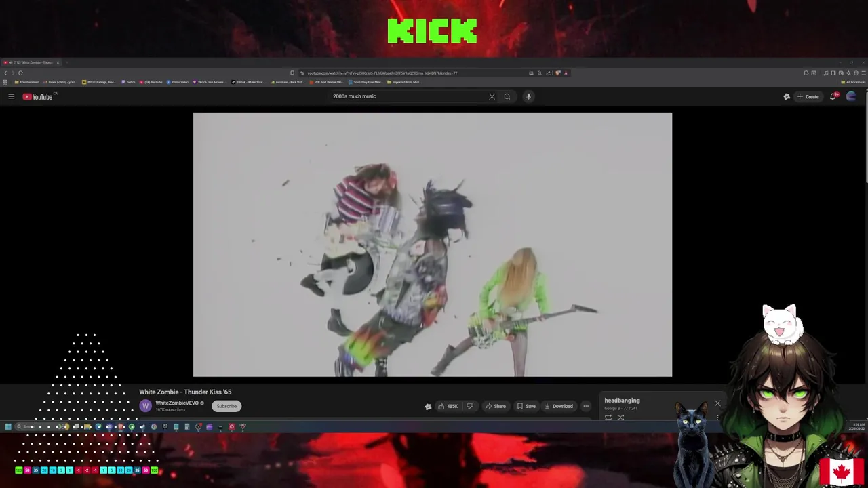Open the WhiteZombieVEVO channel name link
Viewport: 868px width, 488px height.
point(177,403)
